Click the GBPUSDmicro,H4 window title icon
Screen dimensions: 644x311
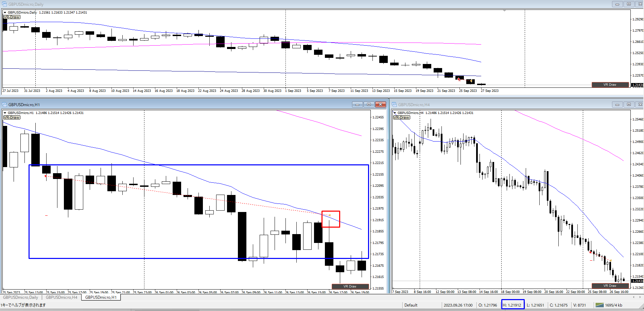(394, 104)
